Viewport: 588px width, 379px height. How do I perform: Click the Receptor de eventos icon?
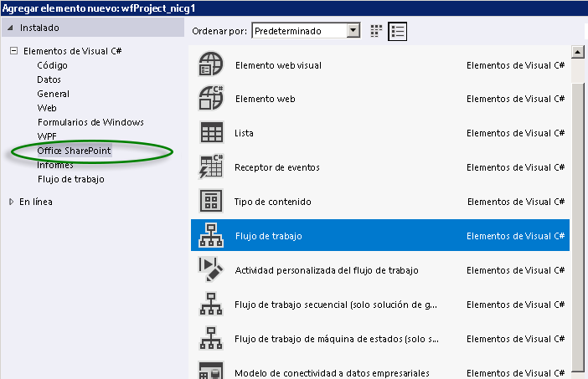click(211, 166)
